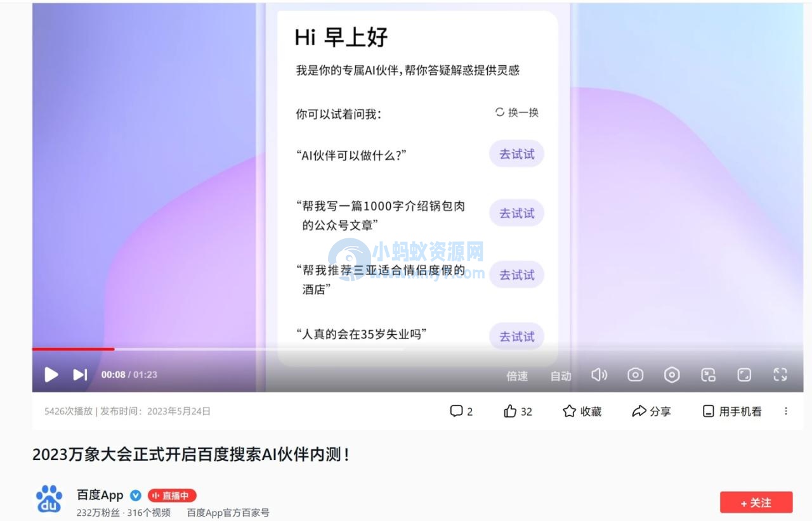The image size is (812, 521).
Task: Enable picture-in-picture mode icon
Action: pyautogui.click(x=708, y=375)
